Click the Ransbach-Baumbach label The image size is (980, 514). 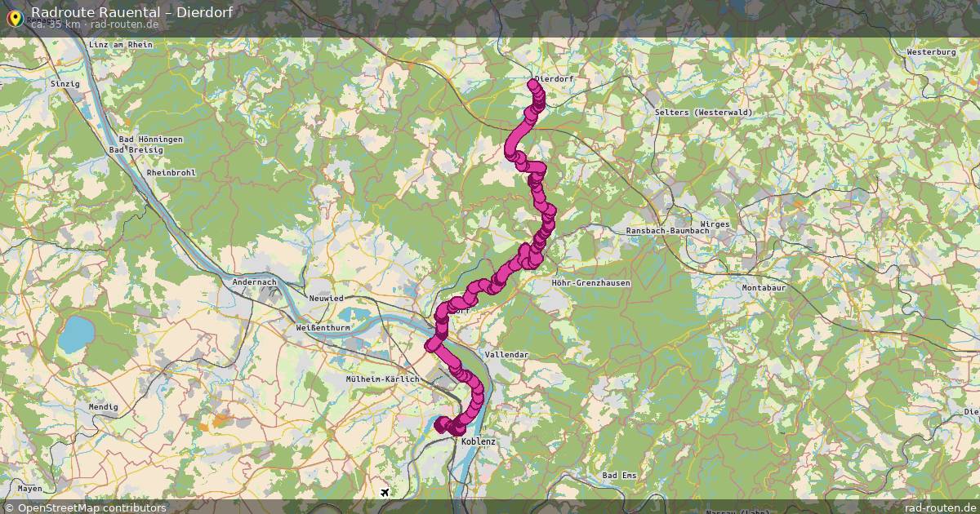pos(667,231)
